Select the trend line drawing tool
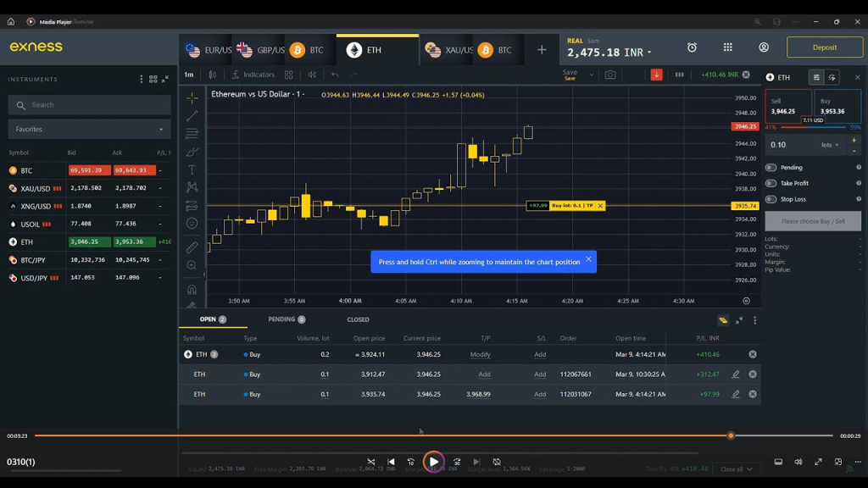The image size is (868, 488). (192, 116)
